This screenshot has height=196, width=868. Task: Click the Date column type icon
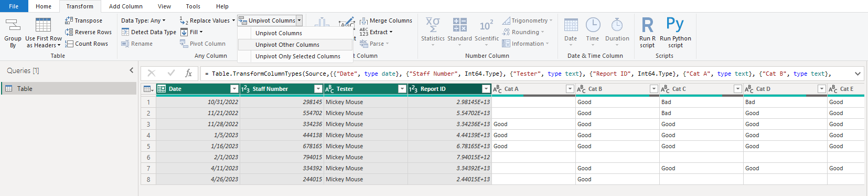point(162,89)
